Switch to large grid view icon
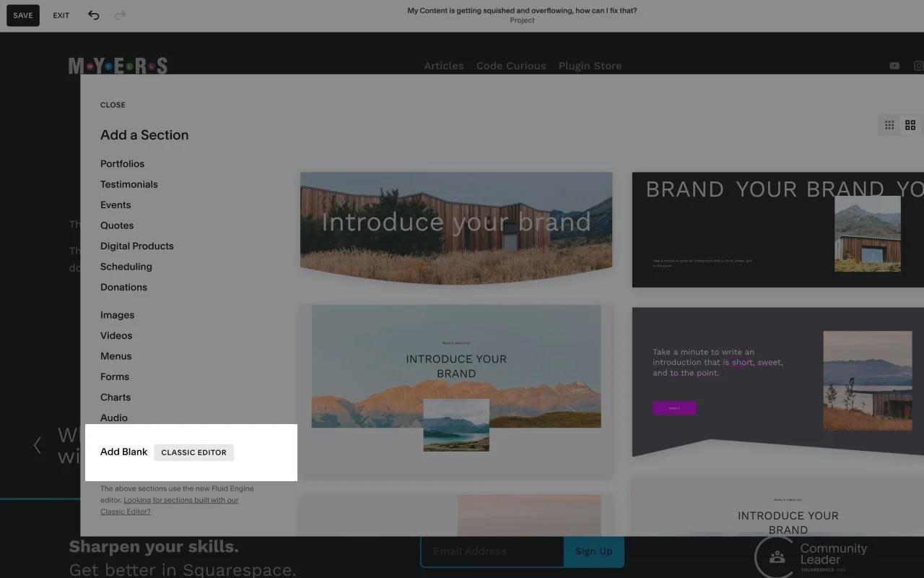 [910, 125]
